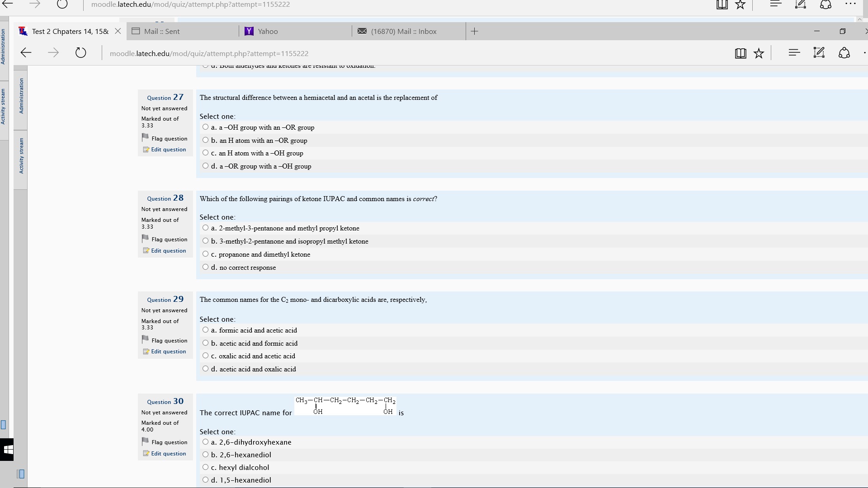Select 2,6-dihydroxyhexane answer
The width and height of the screenshot is (868, 488).
(x=205, y=442)
